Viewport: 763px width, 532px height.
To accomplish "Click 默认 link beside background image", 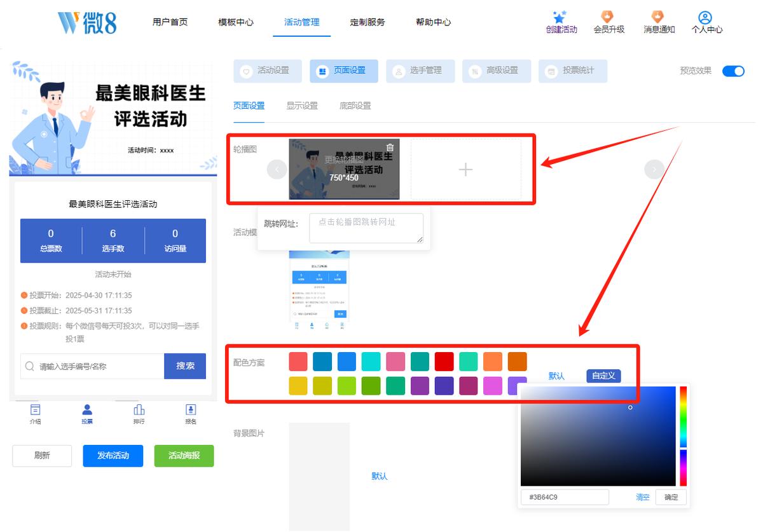I will pyautogui.click(x=380, y=476).
